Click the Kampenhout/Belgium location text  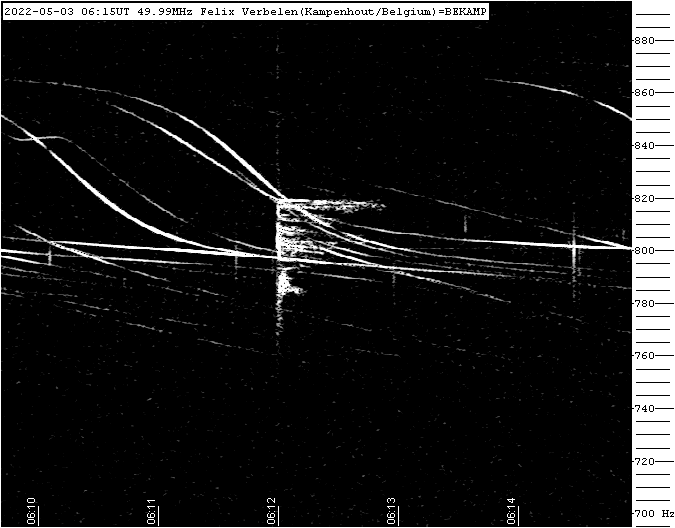367,12
